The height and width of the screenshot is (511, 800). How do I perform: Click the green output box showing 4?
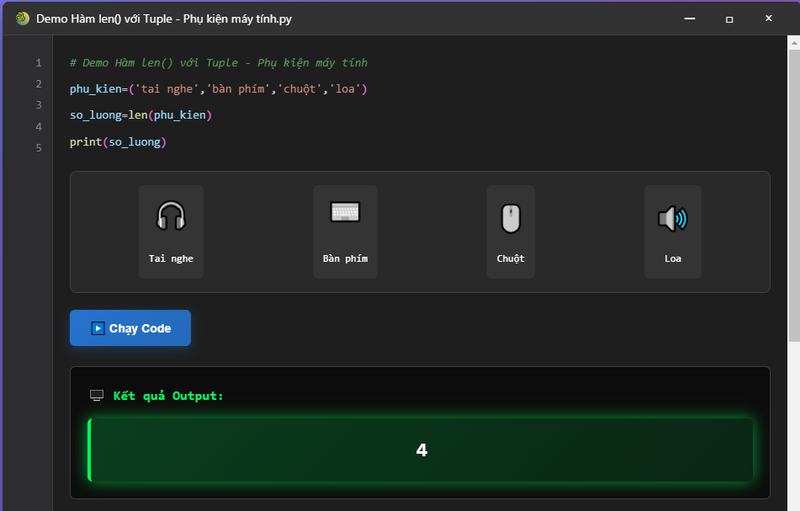click(x=421, y=450)
